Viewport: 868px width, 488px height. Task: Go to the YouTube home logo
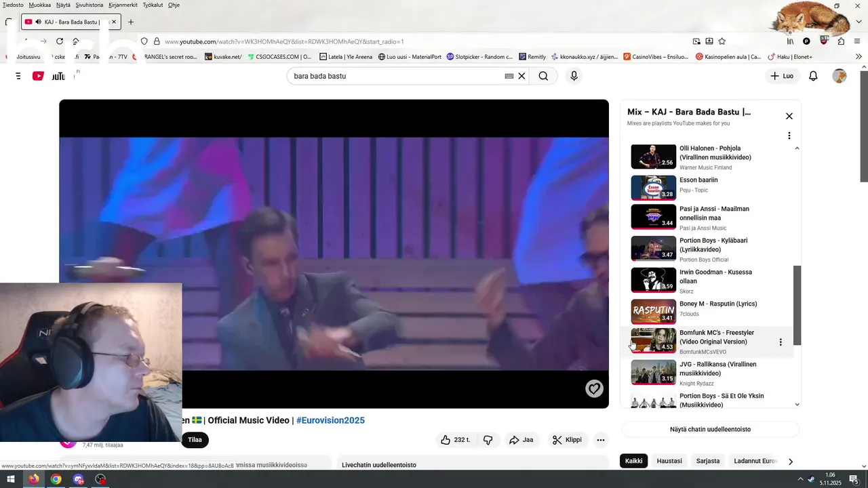[49, 76]
